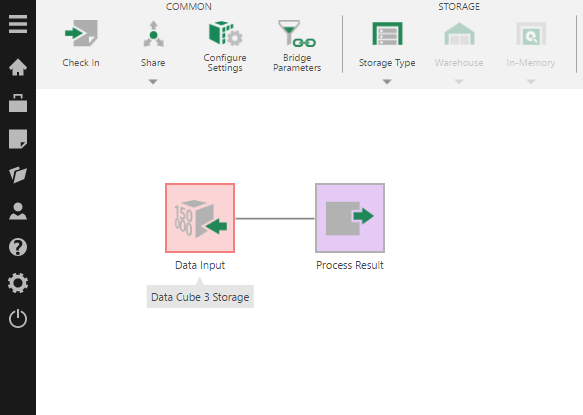Viewport: 583px width, 415px height.
Task: Click the power log off icon
Action: (x=18, y=319)
